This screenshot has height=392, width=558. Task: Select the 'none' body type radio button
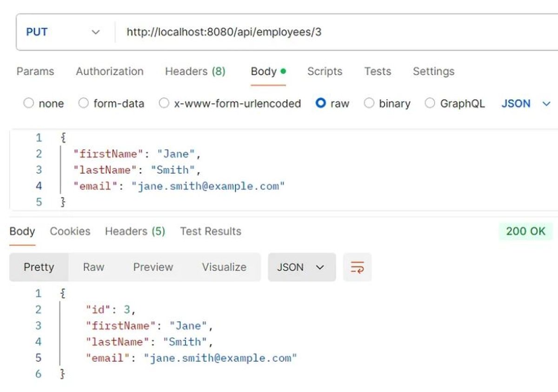coord(29,103)
